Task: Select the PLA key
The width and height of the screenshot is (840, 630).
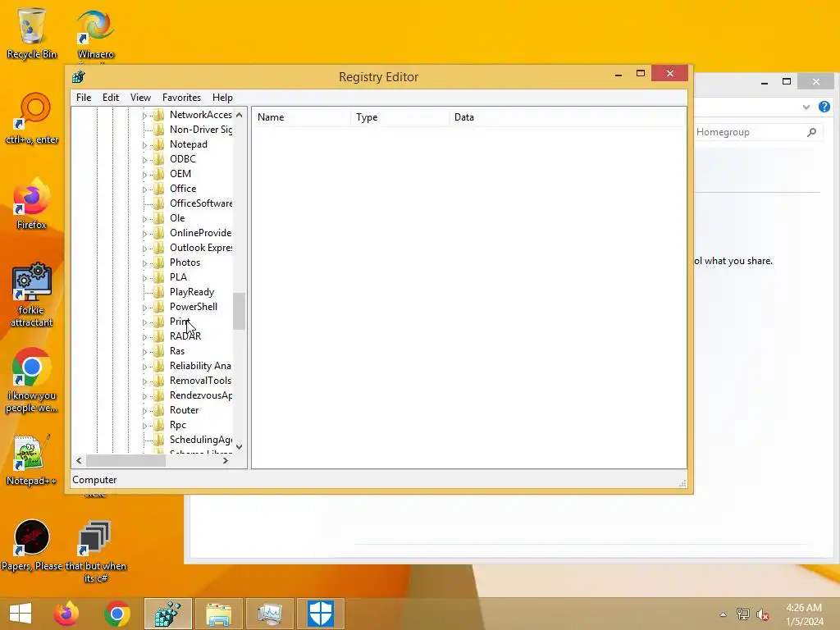Action: (178, 277)
